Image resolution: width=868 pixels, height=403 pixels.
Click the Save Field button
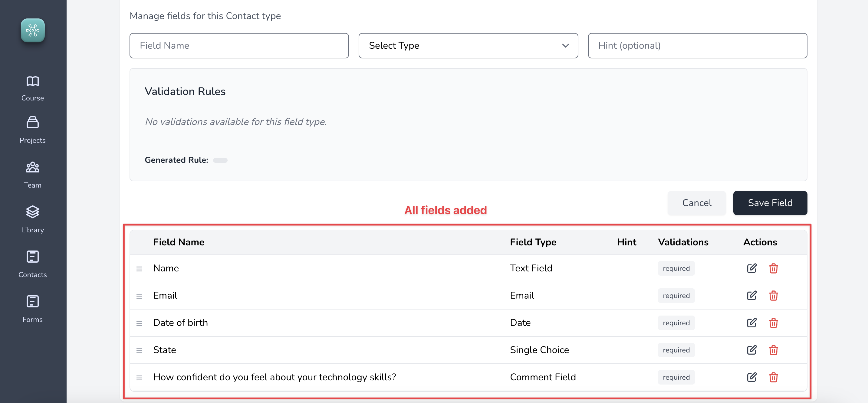[x=770, y=202]
